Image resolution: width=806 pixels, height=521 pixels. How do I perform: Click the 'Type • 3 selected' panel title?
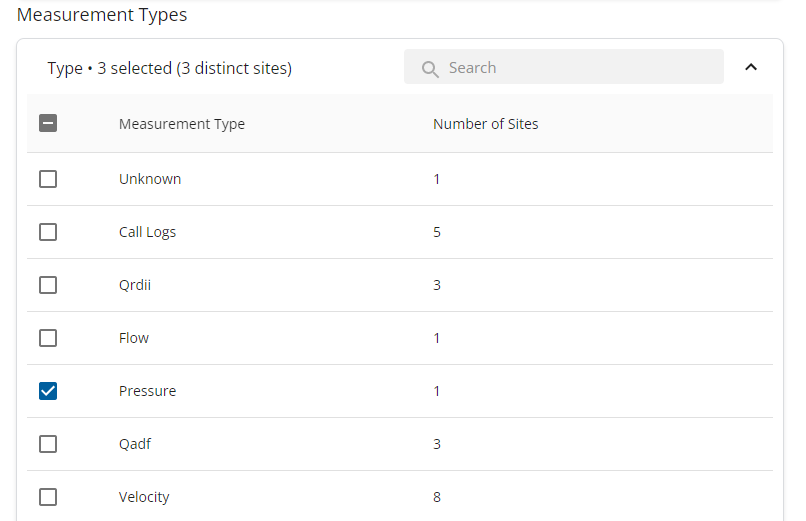click(170, 68)
